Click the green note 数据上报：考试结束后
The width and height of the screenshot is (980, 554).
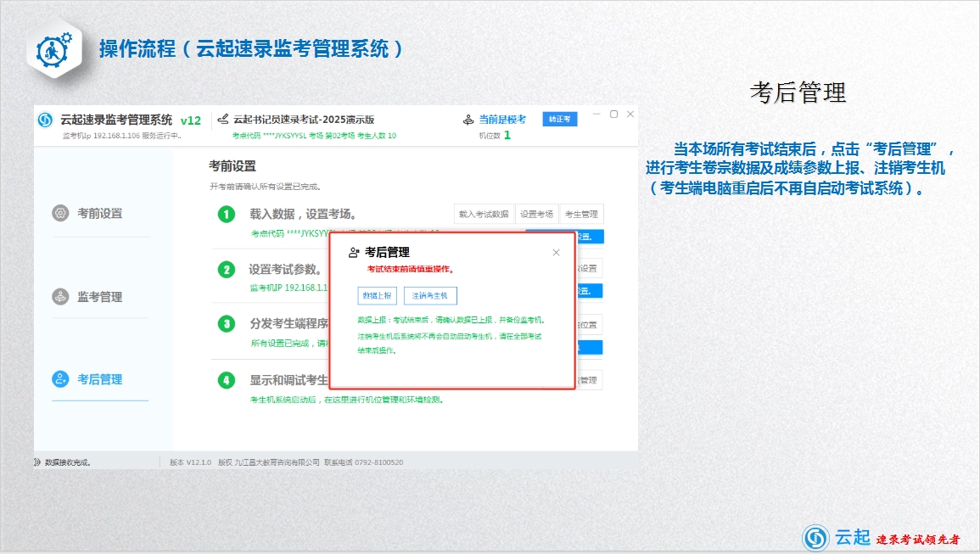pyautogui.click(x=451, y=320)
